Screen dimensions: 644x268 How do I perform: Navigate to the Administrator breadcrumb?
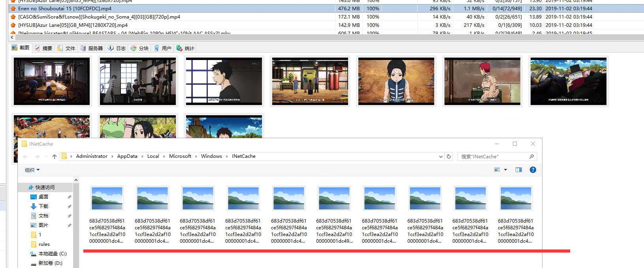point(92,156)
